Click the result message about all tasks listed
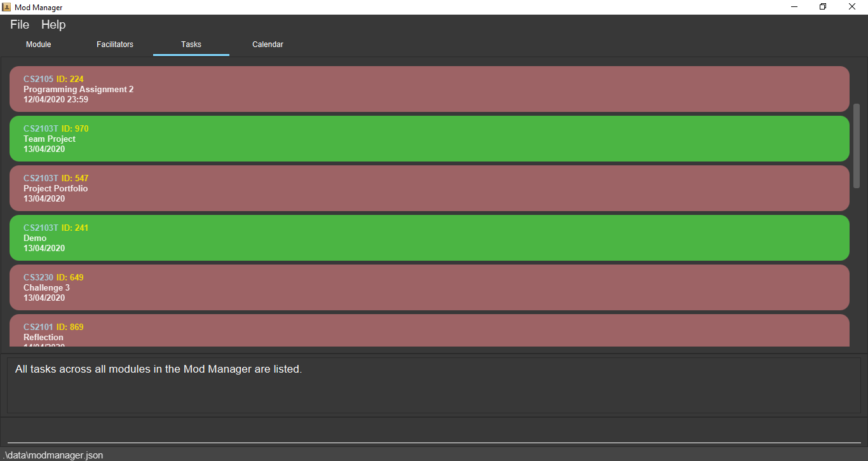The image size is (868, 461). coord(158,369)
